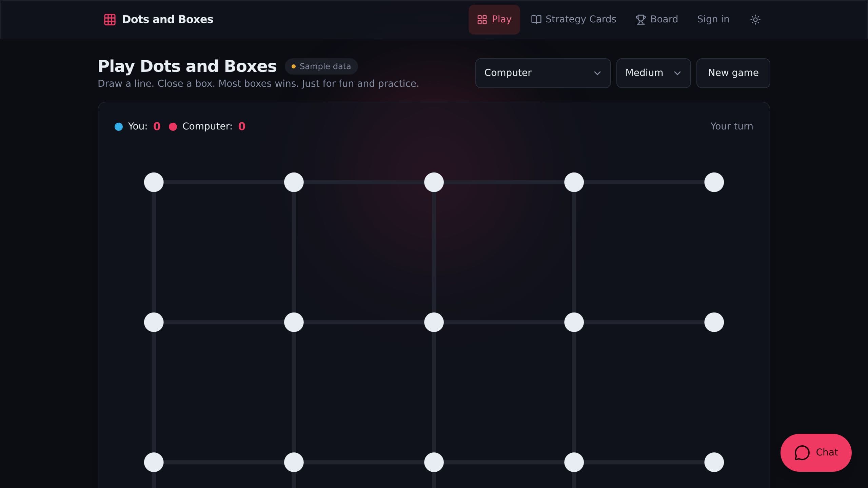This screenshot has height=488, width=868.
Task: Click the chevron arrow of the Computer dropdown
Action: pyautogui.click(x=597, y=73)
